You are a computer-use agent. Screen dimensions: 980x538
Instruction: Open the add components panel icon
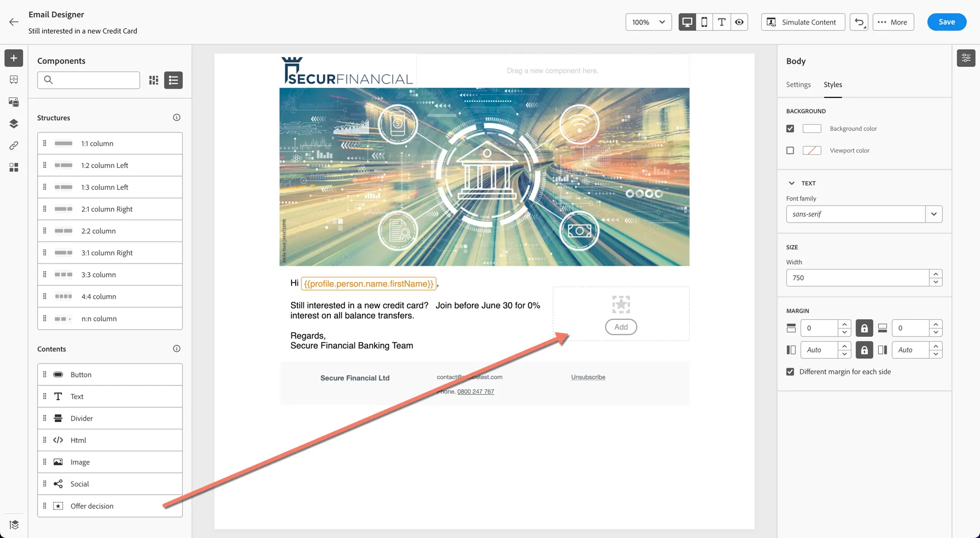[14, 58]
